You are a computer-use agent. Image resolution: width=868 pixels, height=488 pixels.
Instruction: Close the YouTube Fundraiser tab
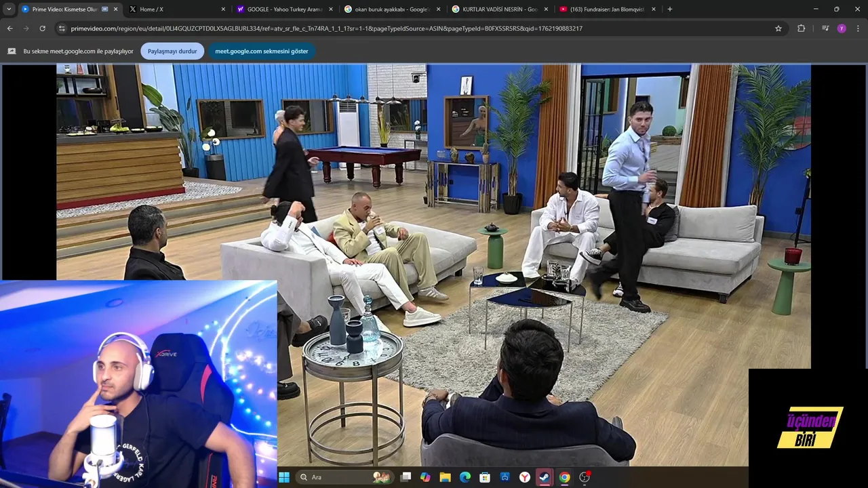[x=654, y=9]
